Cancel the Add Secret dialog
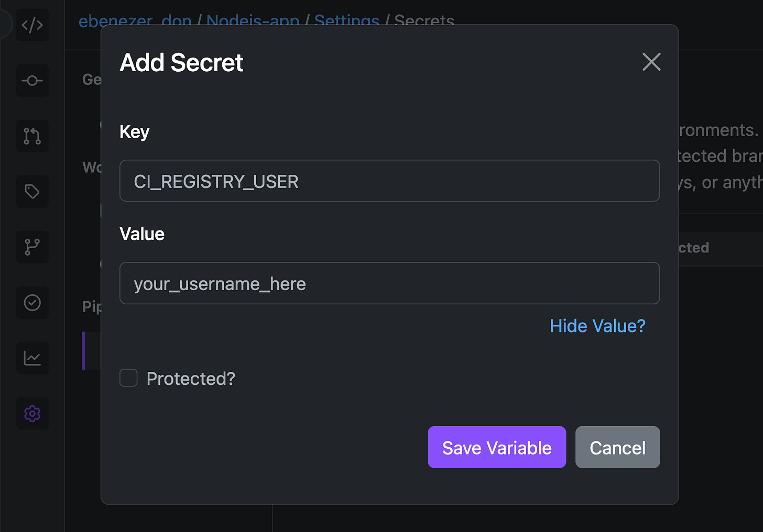Image resolution: width=763 pixels, height=532 pixels. coord(618,447)
